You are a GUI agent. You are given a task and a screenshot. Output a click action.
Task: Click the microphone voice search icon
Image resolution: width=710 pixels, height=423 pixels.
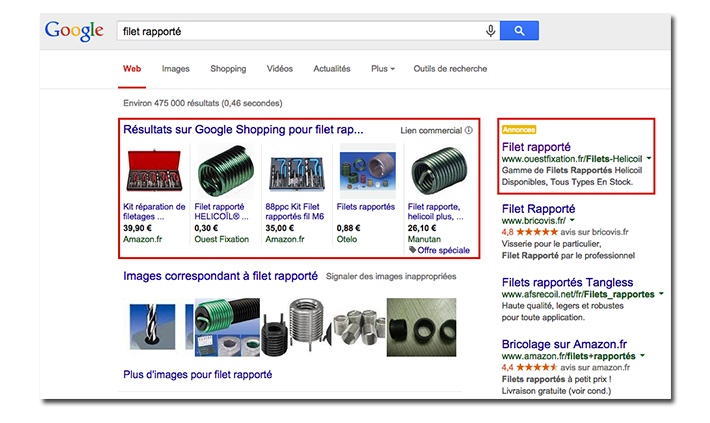point(490,31)
